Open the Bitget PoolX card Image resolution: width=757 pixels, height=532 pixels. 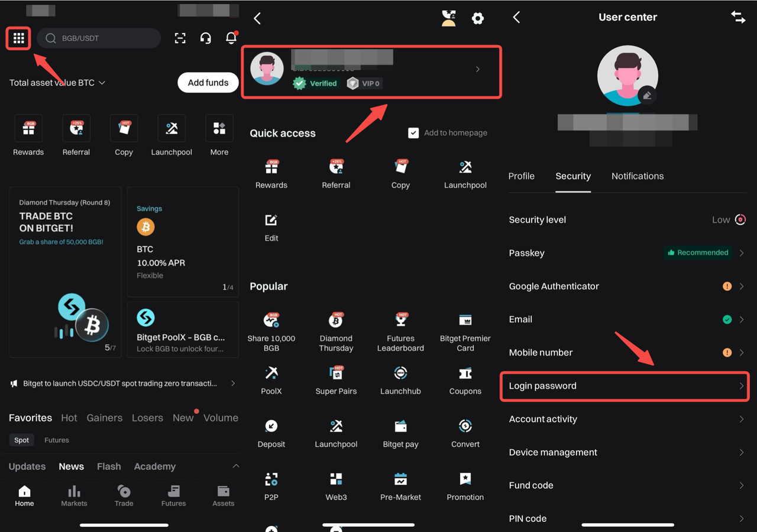183,330
